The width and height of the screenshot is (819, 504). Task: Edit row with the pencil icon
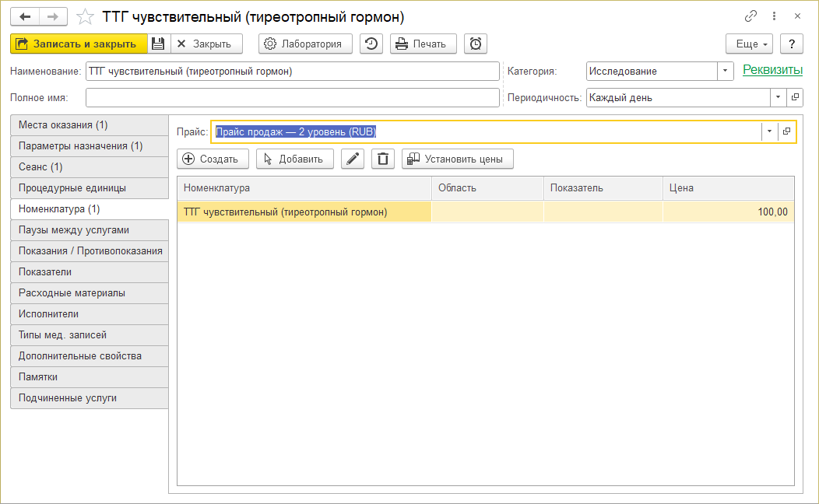[353, 159]
